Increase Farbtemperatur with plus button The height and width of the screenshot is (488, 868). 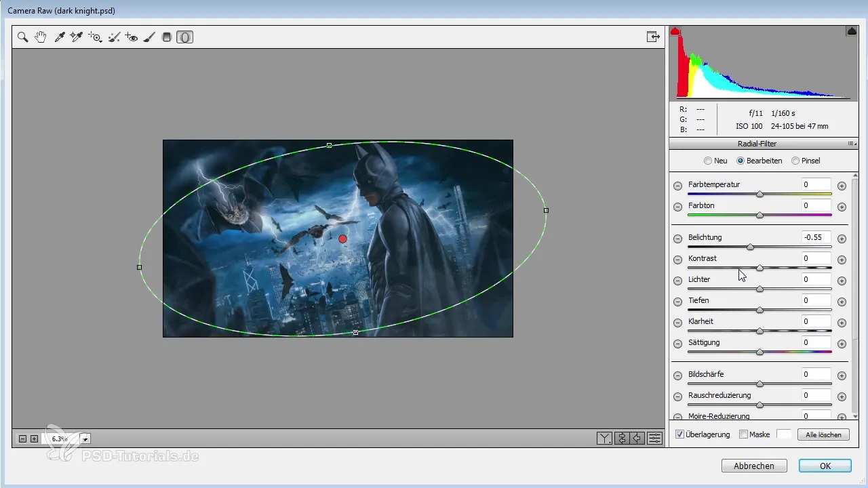[842, 186]
